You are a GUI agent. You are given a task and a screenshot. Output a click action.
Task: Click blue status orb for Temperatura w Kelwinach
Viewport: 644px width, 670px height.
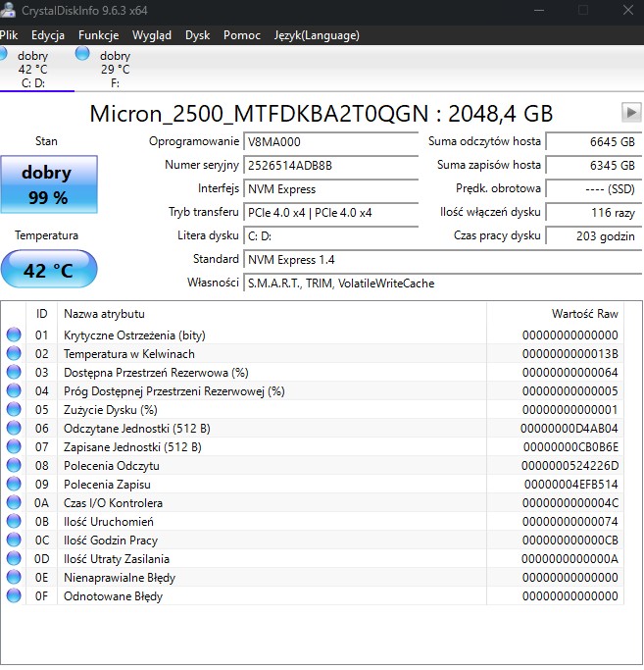[14, 353]
